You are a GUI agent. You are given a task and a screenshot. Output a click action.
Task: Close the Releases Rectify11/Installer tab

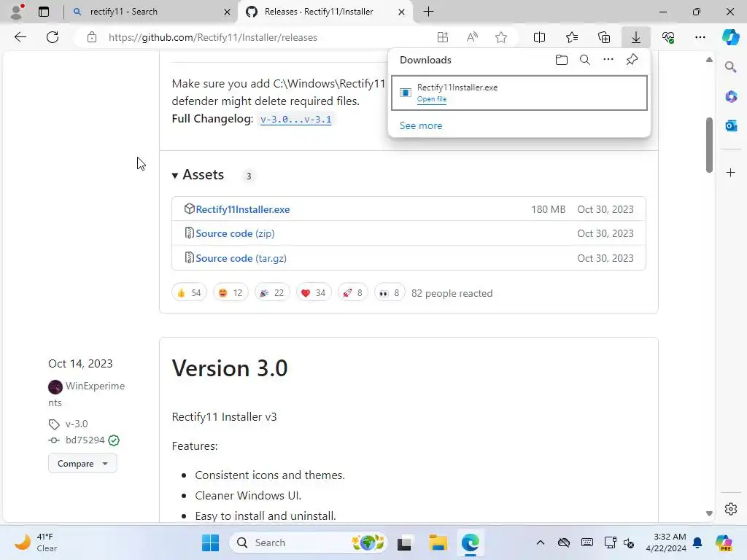point(401,12)
